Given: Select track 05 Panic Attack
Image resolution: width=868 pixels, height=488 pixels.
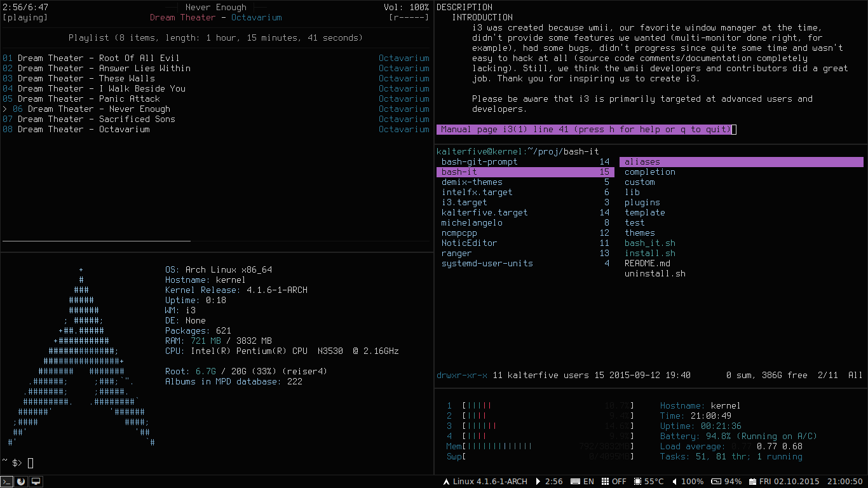Looking at the screenshot, I should (216, 98).
